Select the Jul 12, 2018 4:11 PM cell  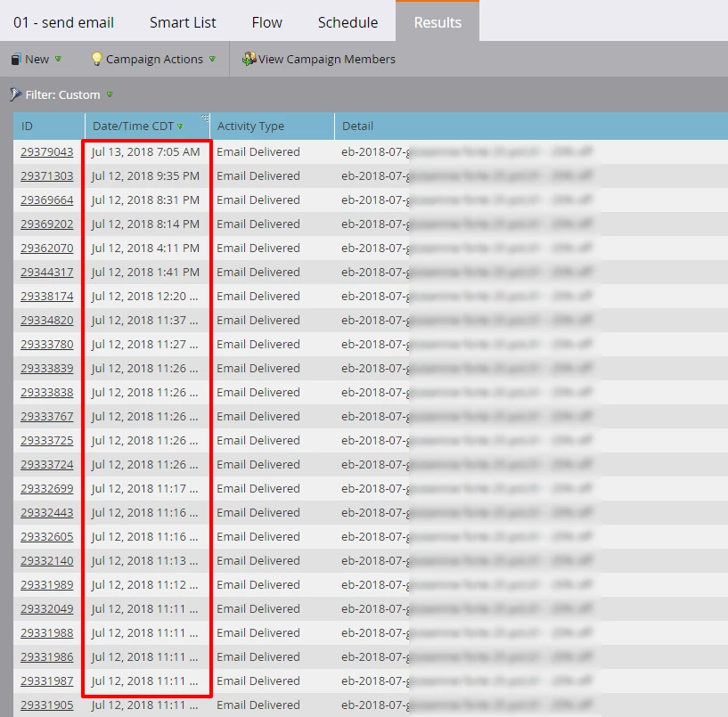(145, 249)
